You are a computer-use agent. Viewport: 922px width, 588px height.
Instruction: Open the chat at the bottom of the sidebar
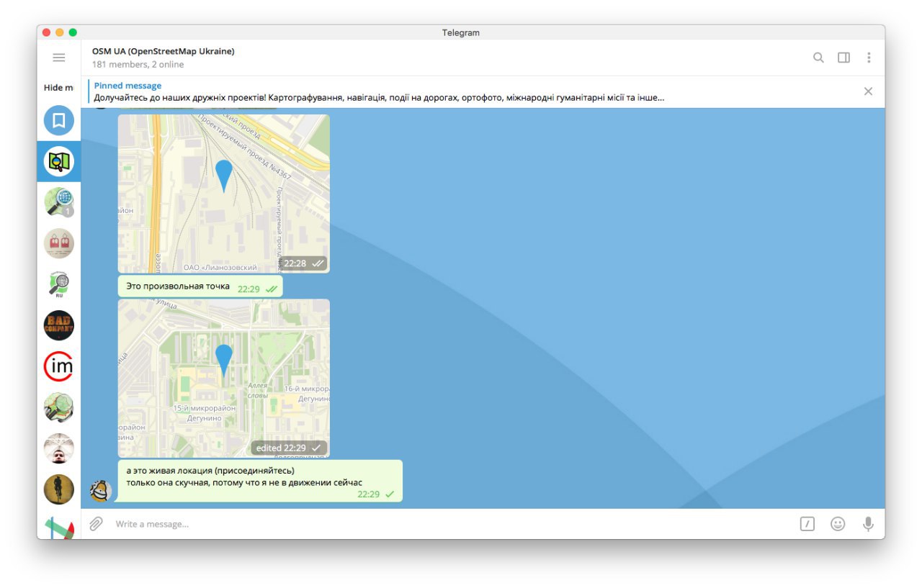(59, 528)
